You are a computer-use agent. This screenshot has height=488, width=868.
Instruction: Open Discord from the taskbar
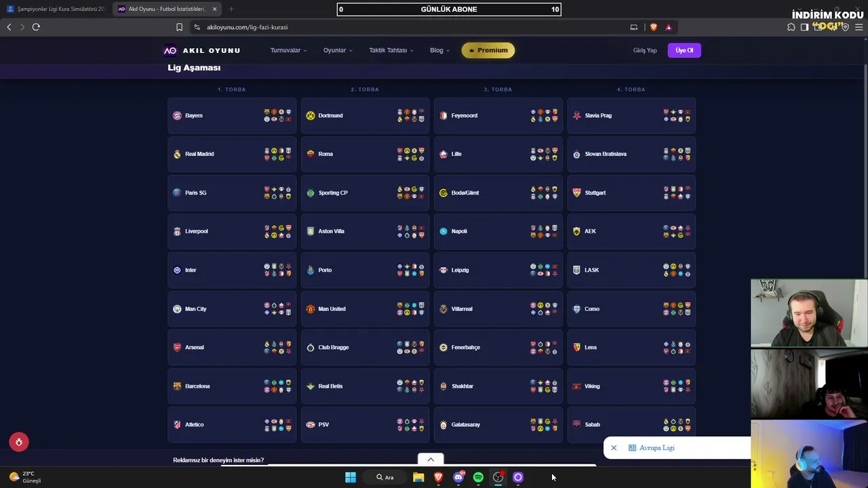coord(458,478)
